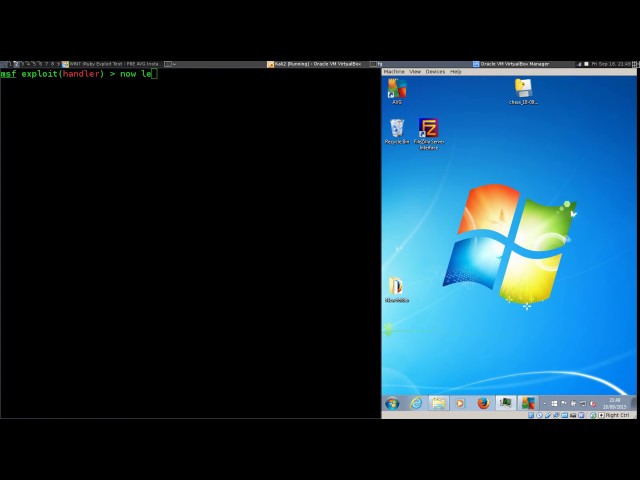Screen dimensions: 640x480
Task: Switch to WIN7 Ruby Exploit Test window
Action: [x=112, y=64]
